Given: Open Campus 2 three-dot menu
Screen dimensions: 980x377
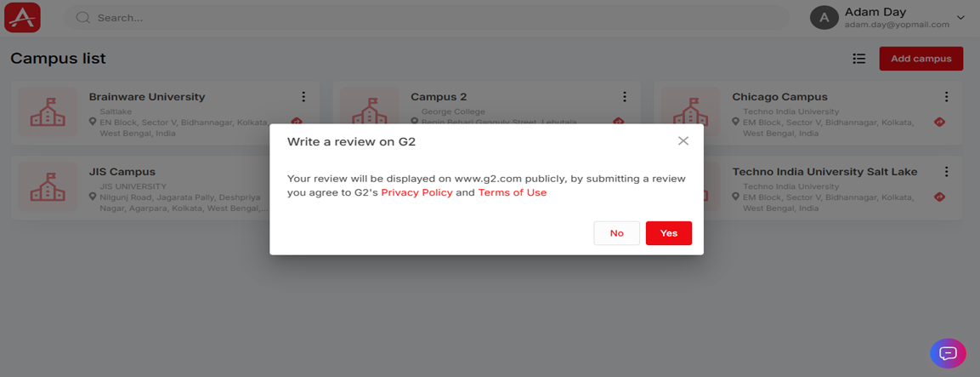Looking at the screenshot, I should [x=625, y=96].
